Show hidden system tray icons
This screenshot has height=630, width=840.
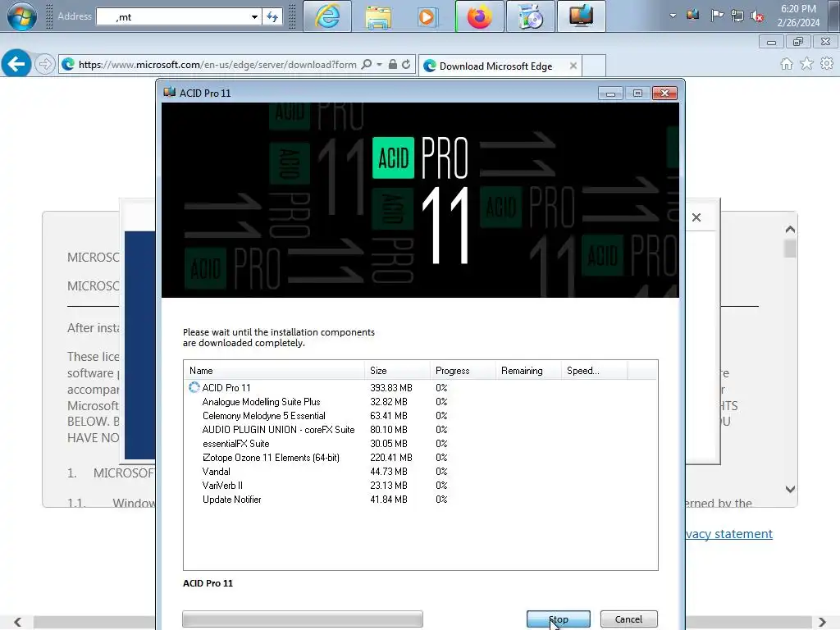pyautogui.click(x=673, y=16)
